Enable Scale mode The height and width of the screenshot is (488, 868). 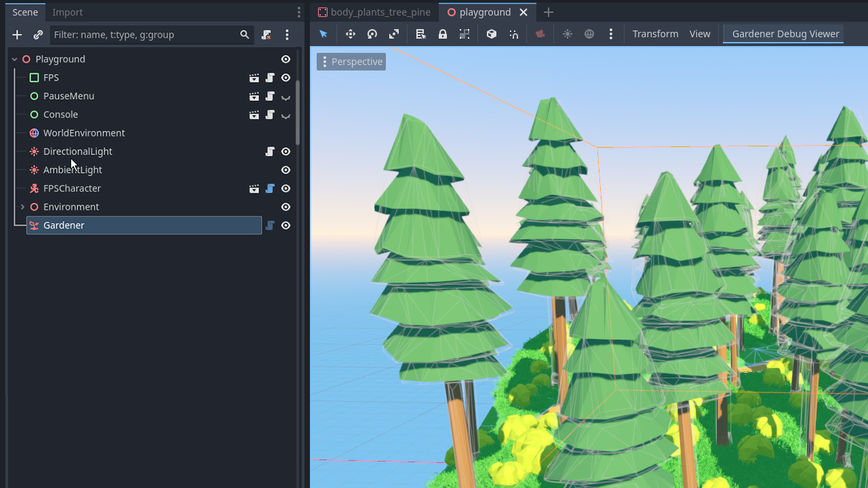pos(394,33)
